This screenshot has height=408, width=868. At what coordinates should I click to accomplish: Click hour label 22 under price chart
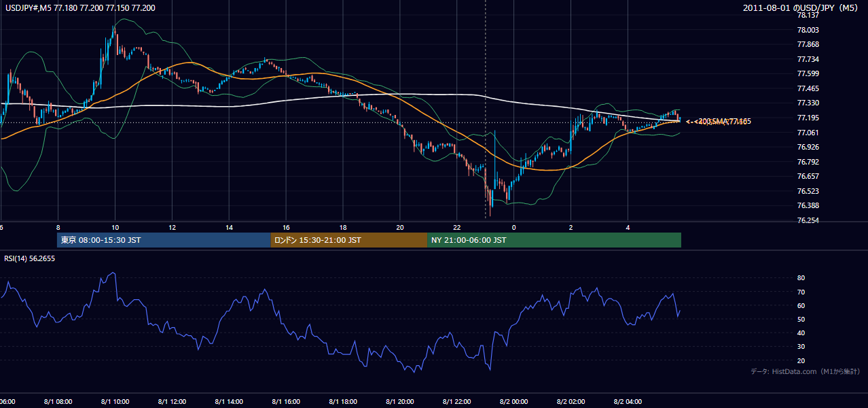click(457, 228)
